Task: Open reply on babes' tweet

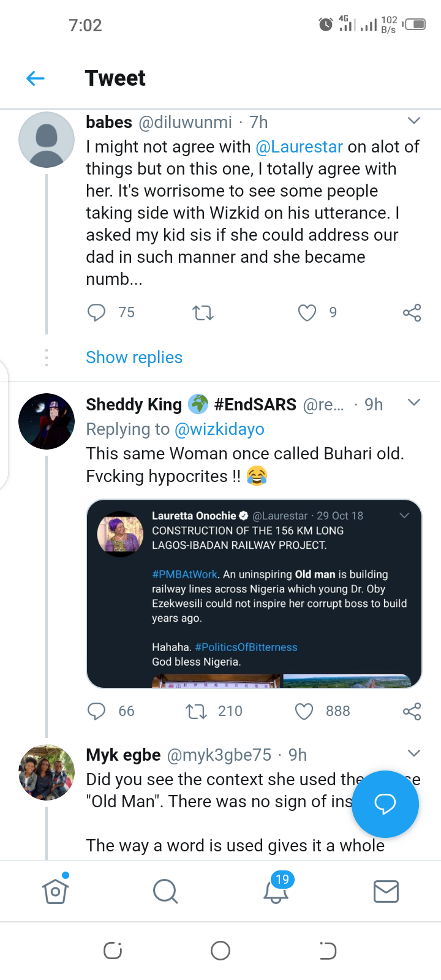Action: (x=97, y=313)
